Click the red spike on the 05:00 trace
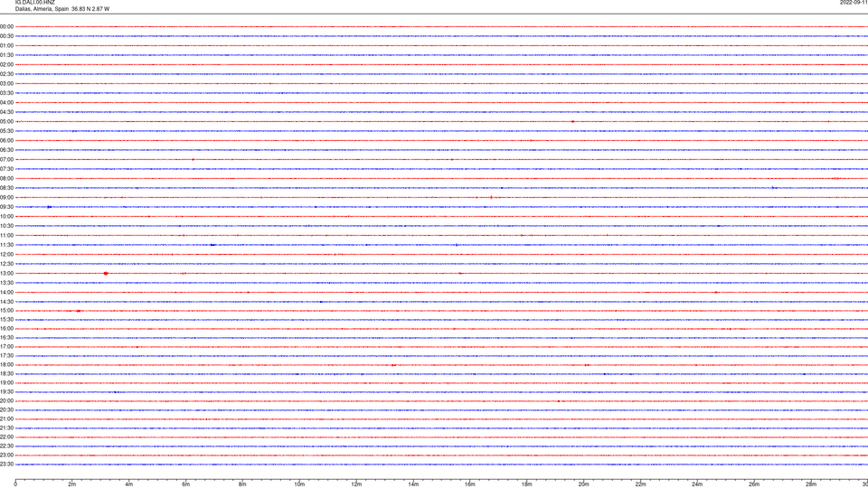 coord(573,121)
